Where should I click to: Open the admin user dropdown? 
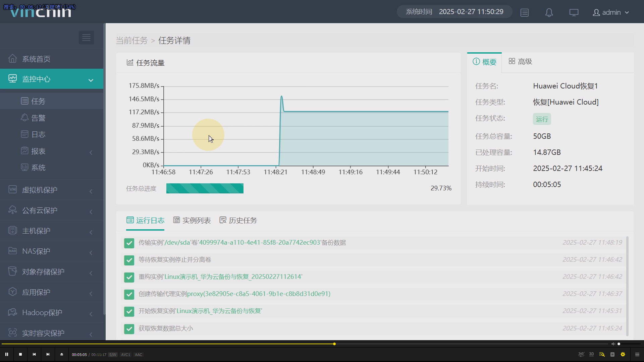611,12
